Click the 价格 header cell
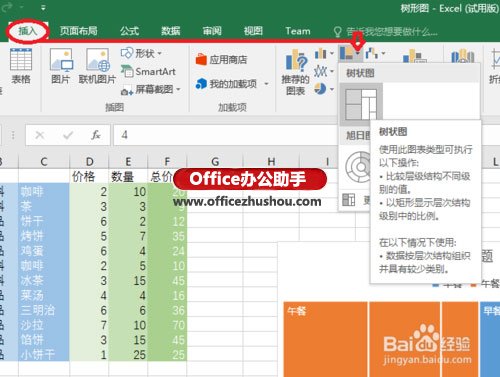This screenshot has height=377, width=500. tap(89, 176)
